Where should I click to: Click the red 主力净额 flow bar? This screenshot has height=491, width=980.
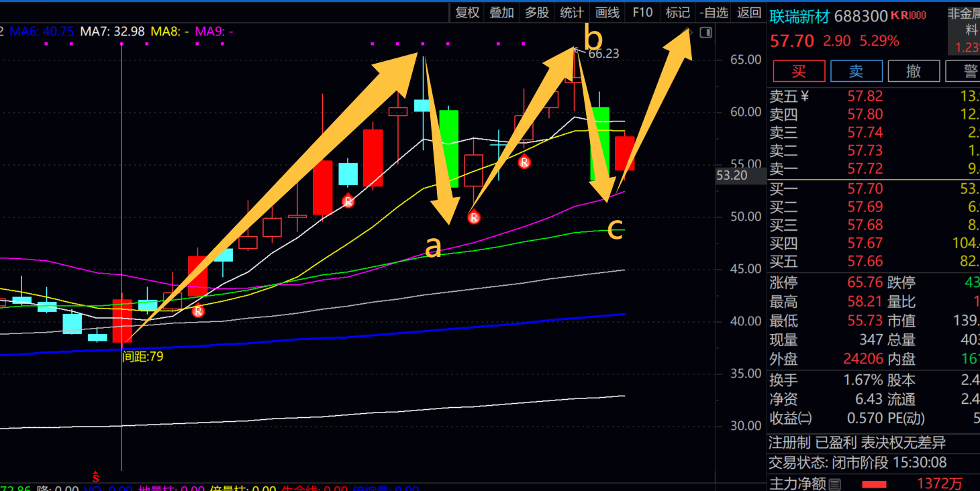pyautogui.click(x=874, y=484)
